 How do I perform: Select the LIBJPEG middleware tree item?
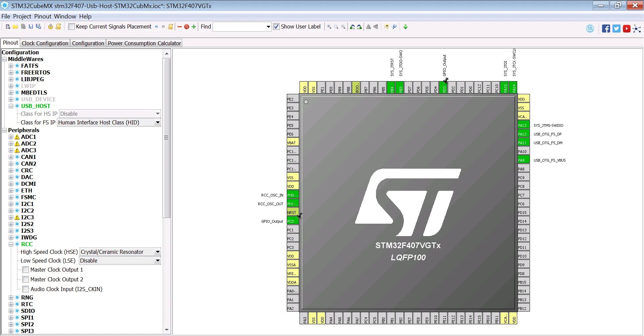click(33, 79)
